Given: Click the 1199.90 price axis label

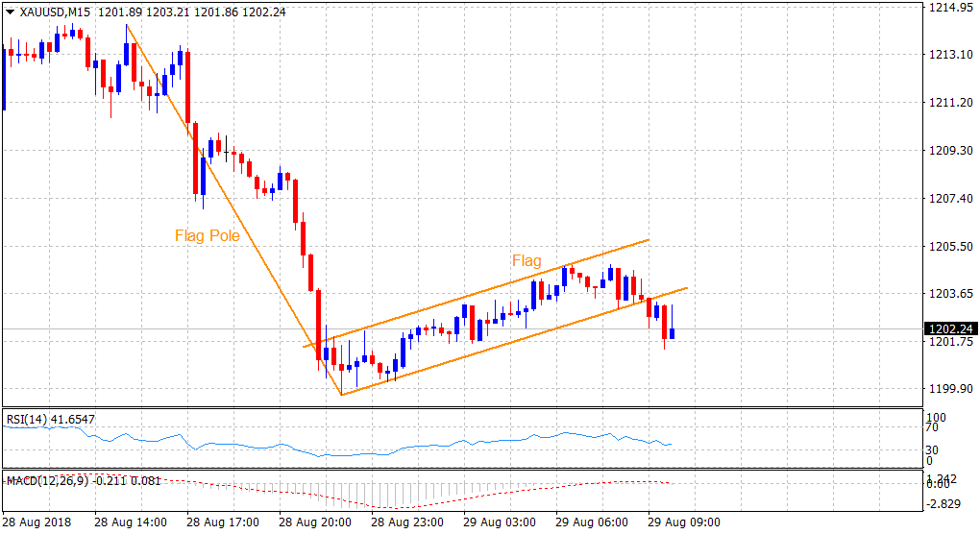Looking at the screenshot, I should (x=946, y=388).
